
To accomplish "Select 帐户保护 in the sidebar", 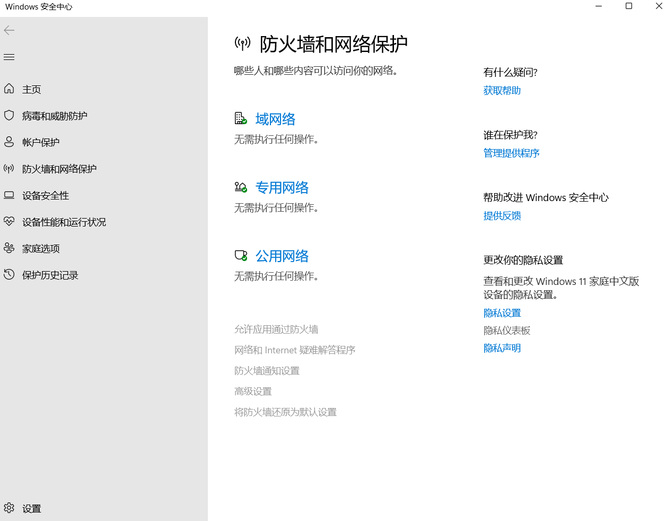I will (41, 142).
